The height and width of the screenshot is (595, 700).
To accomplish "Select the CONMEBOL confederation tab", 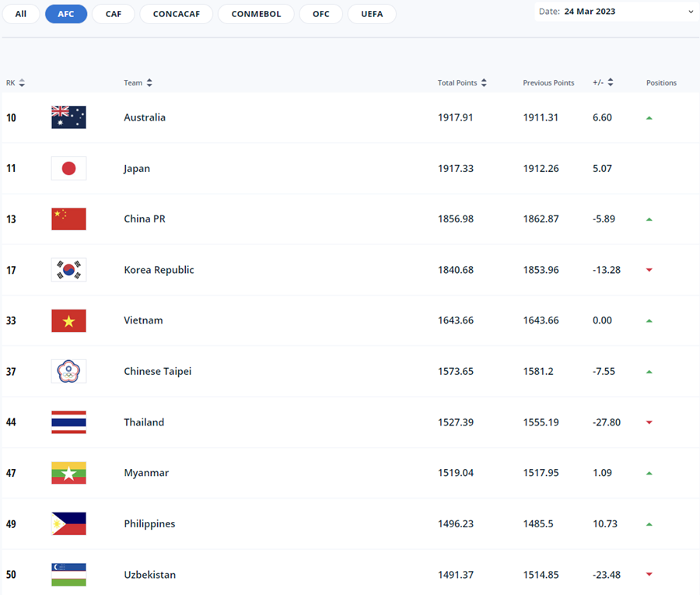I will (x=256, y=14).
